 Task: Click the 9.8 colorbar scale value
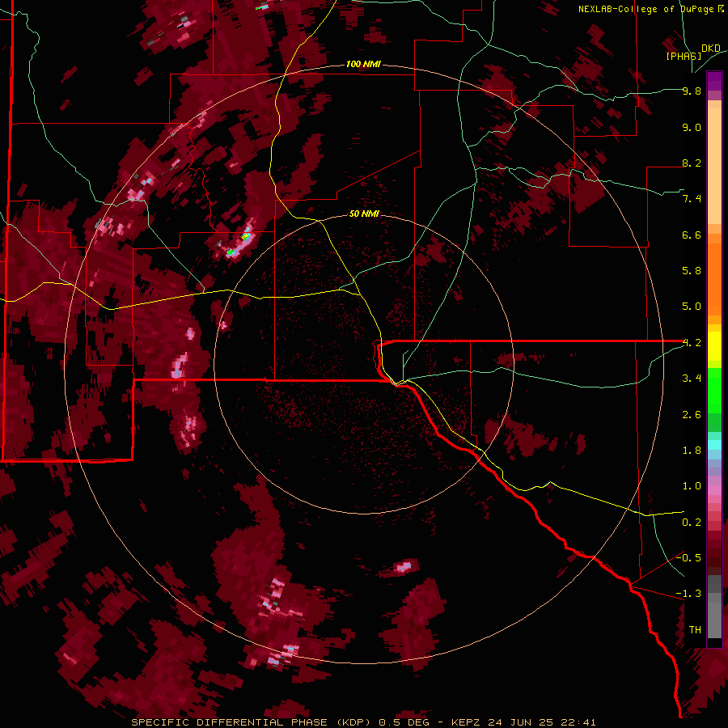click(692, 91)
